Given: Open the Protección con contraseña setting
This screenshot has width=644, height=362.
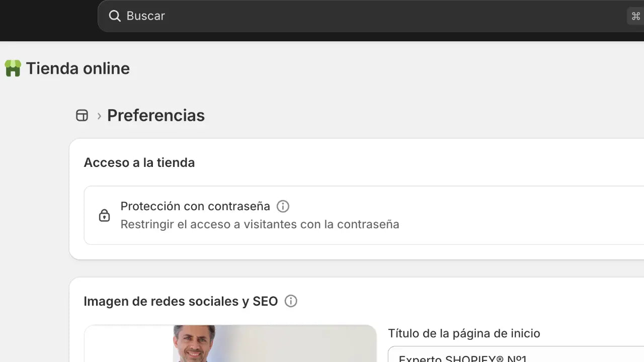Looking at the screenshot, I should point(195,206).
